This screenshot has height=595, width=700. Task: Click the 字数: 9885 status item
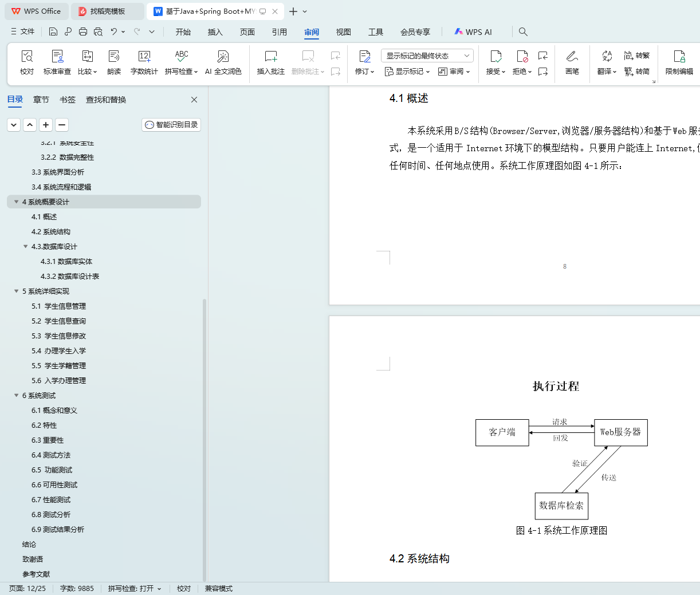point(77,589)
